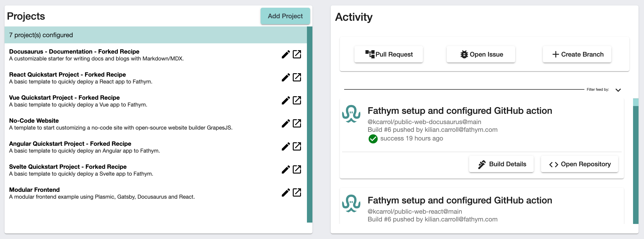
Task: Click the Plasmic, Gatsby, Docusaurus description text
Action: pyautogui.click(x=102, y=197)
